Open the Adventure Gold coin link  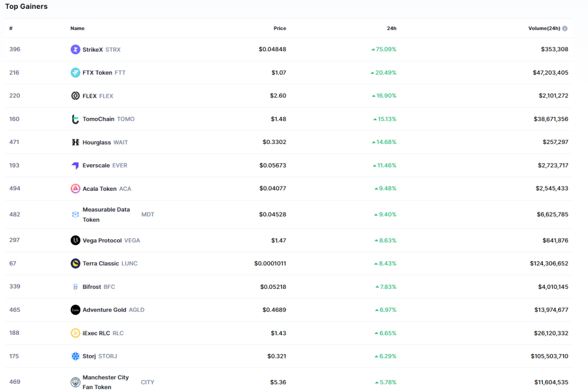(x=105, y=310)
